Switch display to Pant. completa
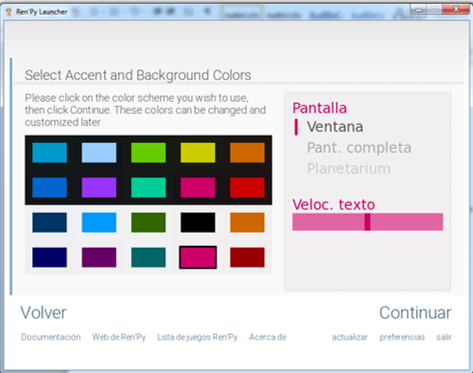 [359, 148]
